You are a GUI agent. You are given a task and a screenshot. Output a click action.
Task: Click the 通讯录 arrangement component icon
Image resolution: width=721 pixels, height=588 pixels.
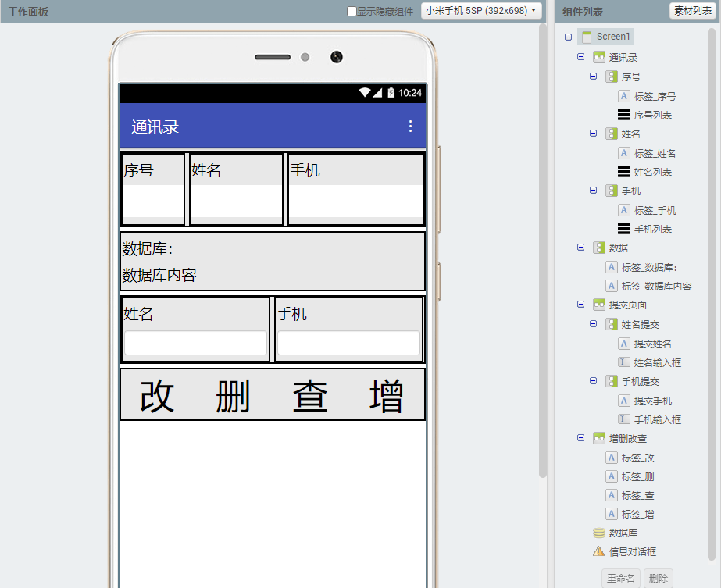(x=601, y=56)
